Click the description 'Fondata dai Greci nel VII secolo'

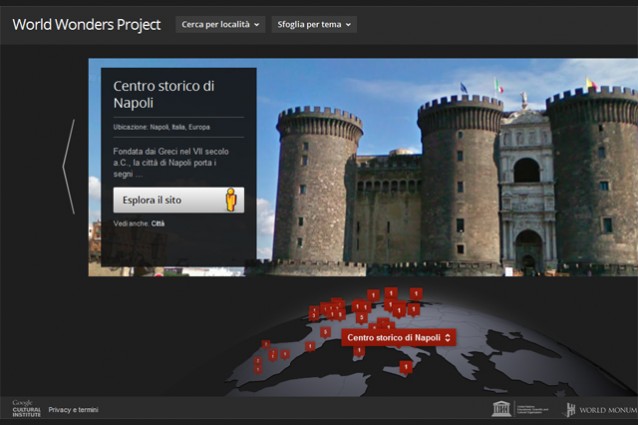pyautogui.click(x=171, y=152)
